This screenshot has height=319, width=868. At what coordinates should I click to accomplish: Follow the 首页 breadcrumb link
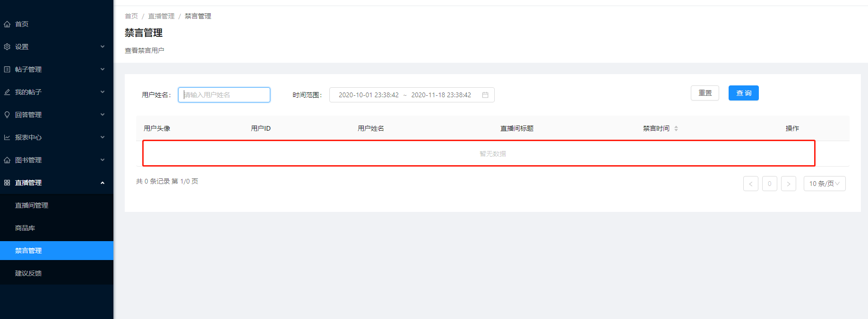131,16
